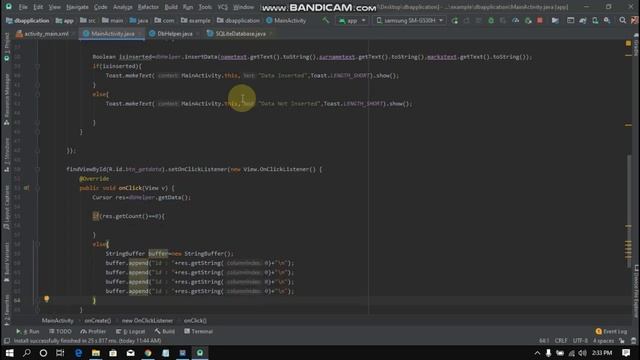Click the MainActivity class breadcrumb in navigation bar
Screen dimensions: 640x360
coord(286,20)
